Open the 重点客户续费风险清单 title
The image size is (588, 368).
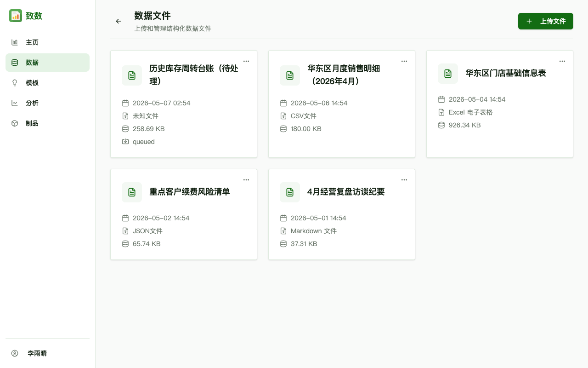[x=190, y=192]
